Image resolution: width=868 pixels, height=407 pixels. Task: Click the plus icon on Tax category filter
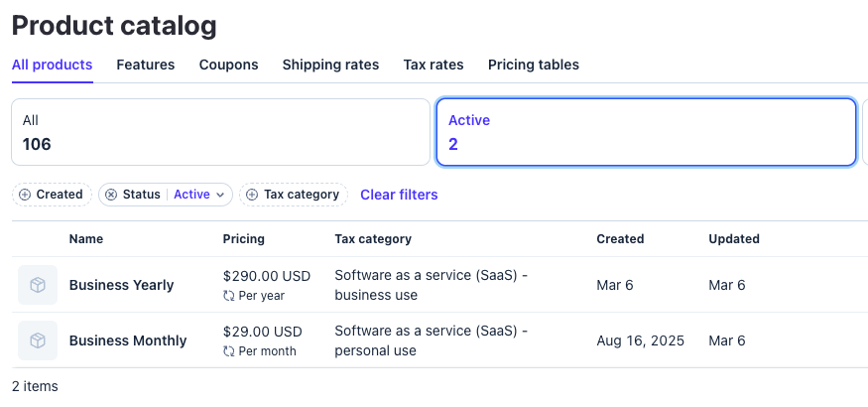click(x=252, y=195)
